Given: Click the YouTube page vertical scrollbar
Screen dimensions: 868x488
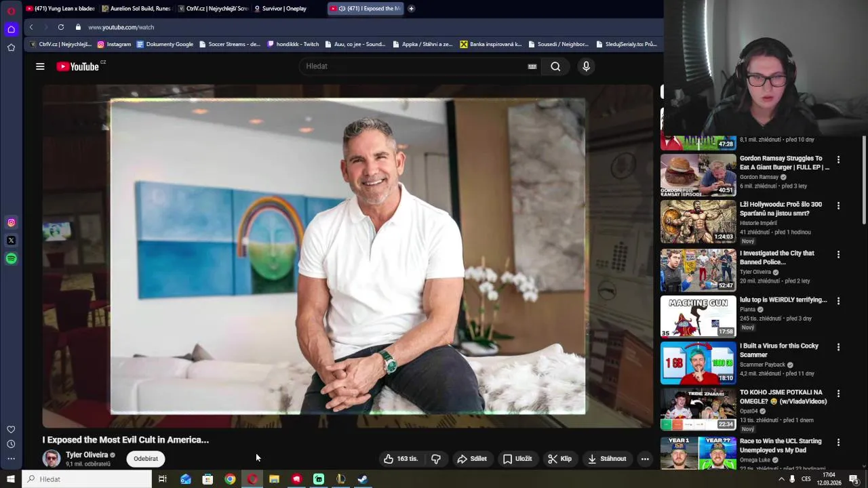Looking at the screenshot, I should click(864, 180).
